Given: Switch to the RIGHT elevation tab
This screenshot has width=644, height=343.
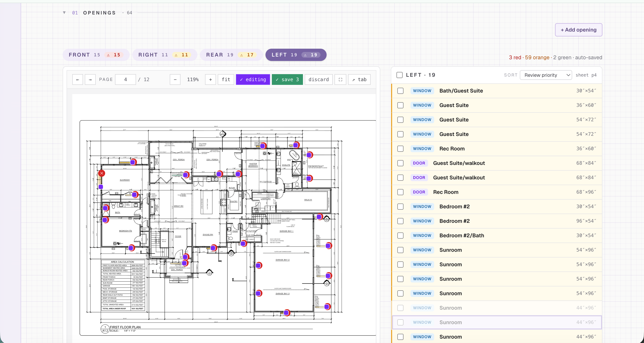Looking at the screenshot, I should tap(165, 55).
